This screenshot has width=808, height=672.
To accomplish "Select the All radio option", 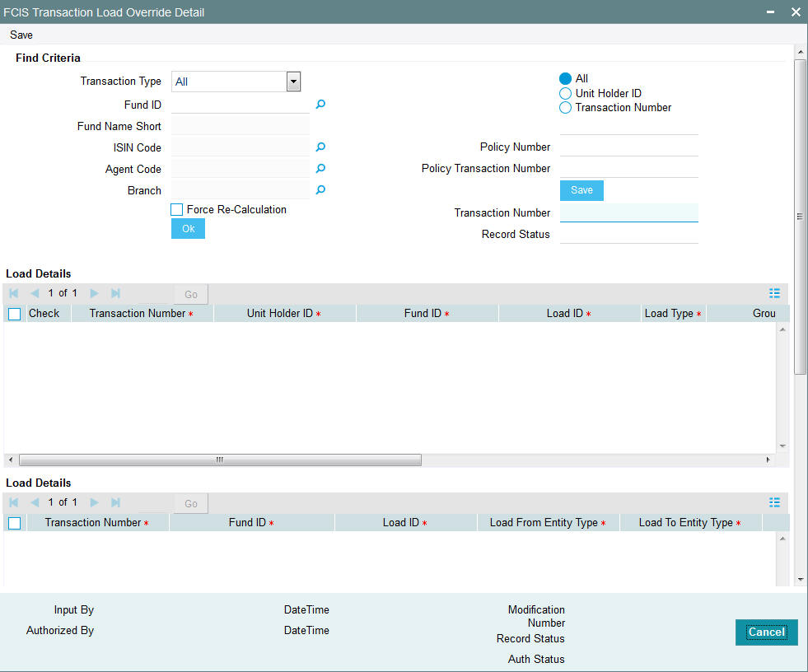I will (x=565, y=78).
